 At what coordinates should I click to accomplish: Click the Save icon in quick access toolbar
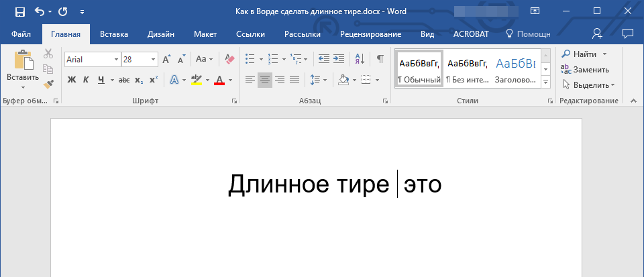[19, 11]
